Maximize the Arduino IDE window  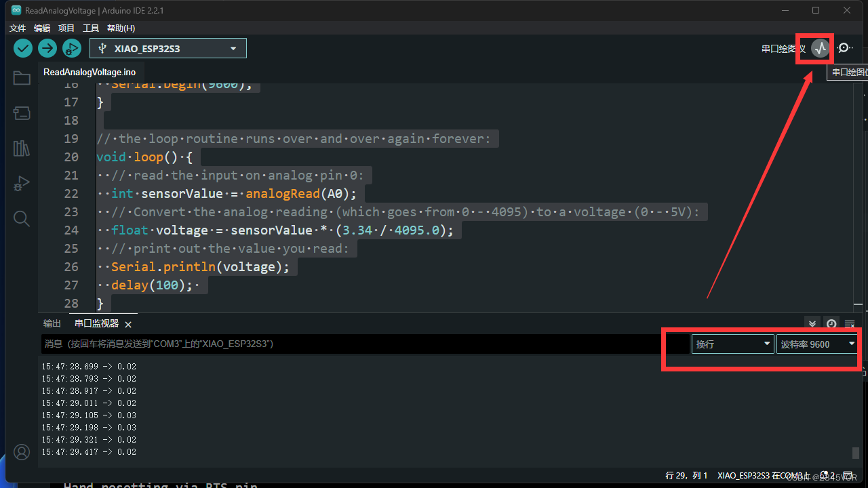816,10
